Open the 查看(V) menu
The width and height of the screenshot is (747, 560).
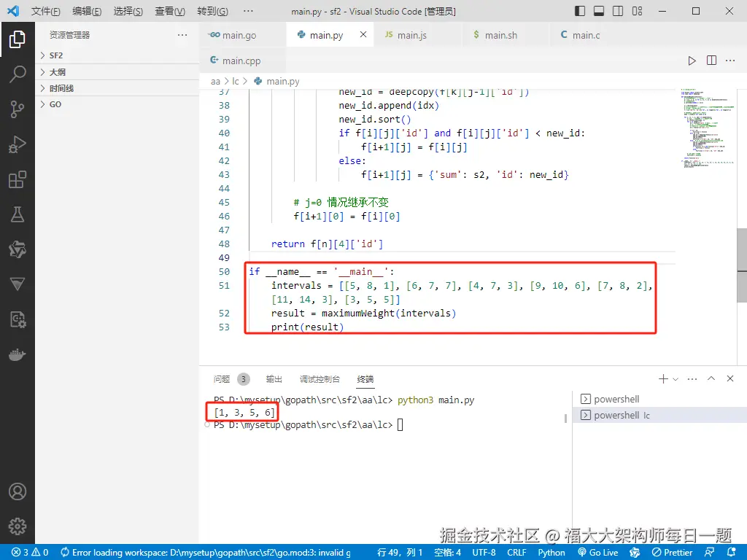point(169,11)
